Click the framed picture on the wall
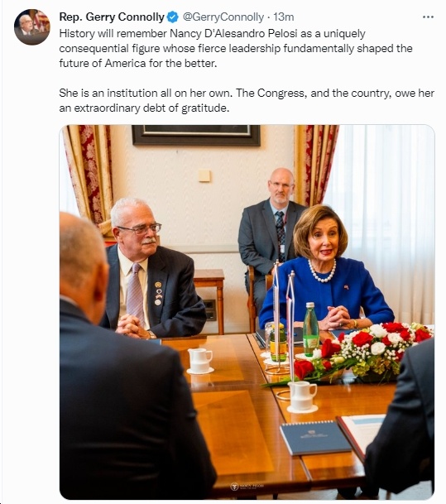The image size is (446, 504). tap(196, 135)
